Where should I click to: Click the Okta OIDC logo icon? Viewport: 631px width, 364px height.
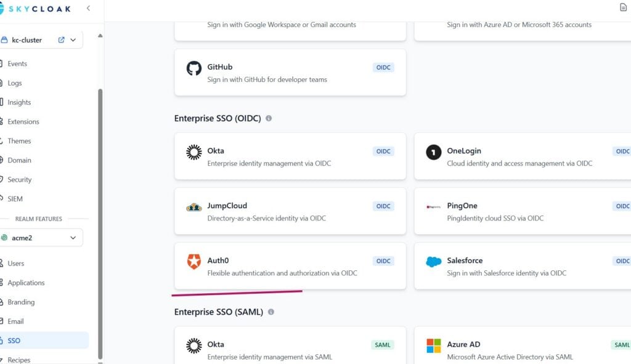(x=194, y=152)
